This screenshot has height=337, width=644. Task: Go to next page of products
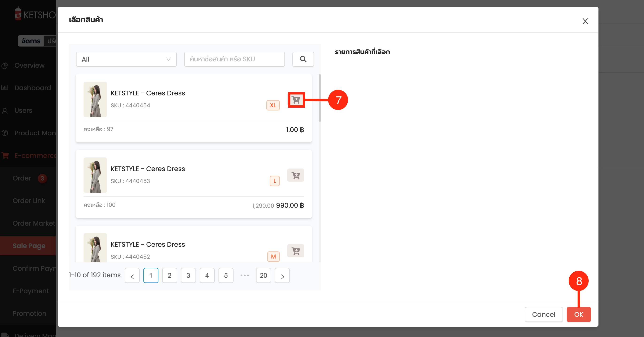point(282,275)
